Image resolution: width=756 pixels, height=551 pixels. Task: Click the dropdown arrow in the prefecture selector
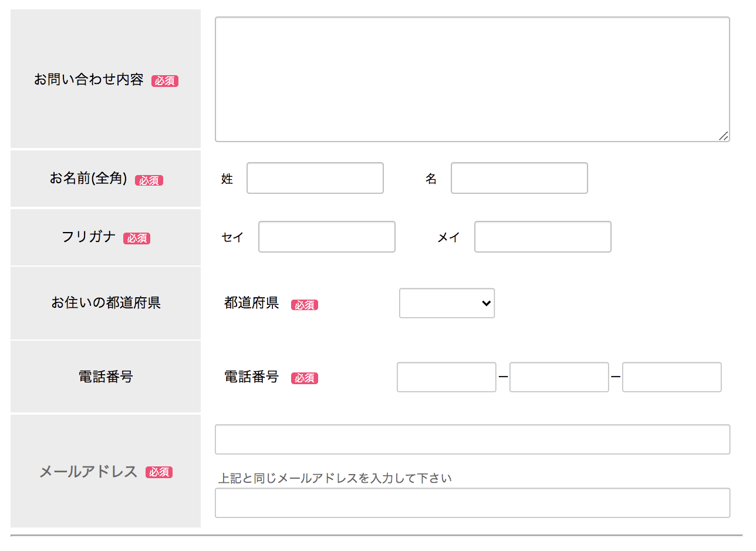485,303
